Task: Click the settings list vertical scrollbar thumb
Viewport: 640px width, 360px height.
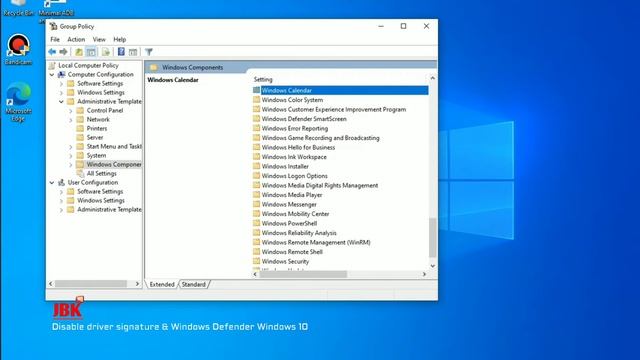Action: 432,237
